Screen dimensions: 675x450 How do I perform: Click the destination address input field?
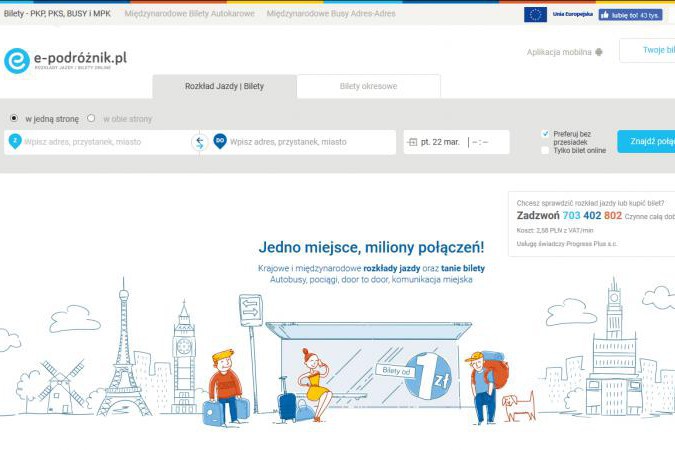click(310, 142)
